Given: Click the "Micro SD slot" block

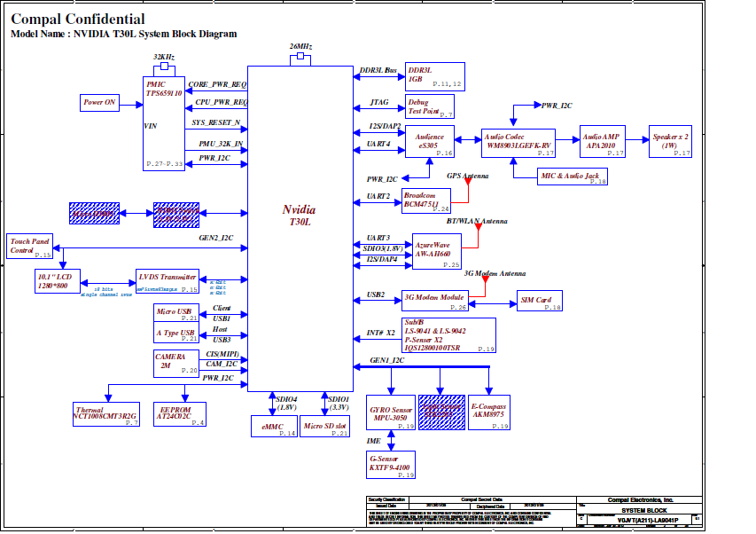Looking at the screenshot, I should coord(324,427).
